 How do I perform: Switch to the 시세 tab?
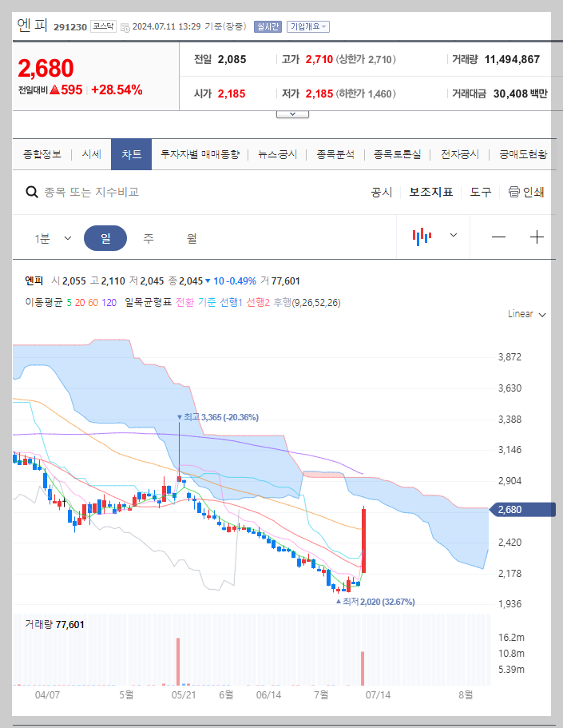(91, 155)
